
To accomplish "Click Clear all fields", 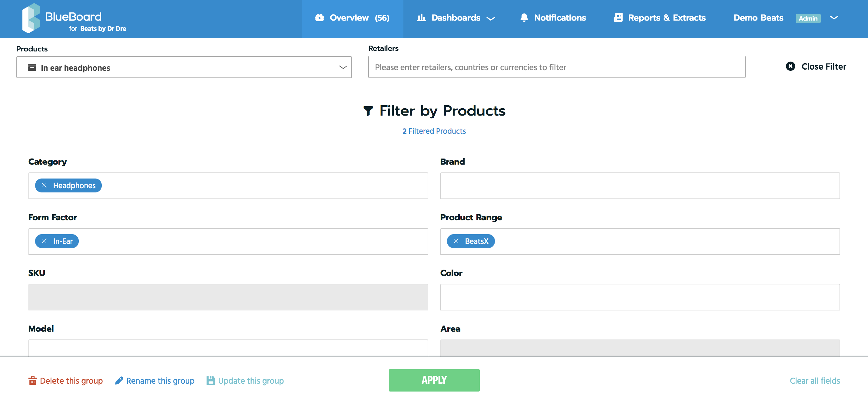I will pyautogui.click(x=815, y=381).
